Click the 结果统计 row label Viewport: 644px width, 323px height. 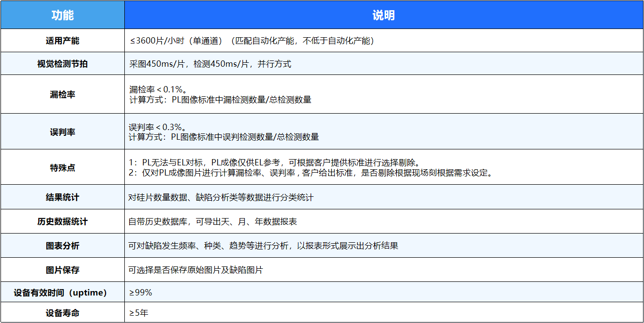coord(62,197)
